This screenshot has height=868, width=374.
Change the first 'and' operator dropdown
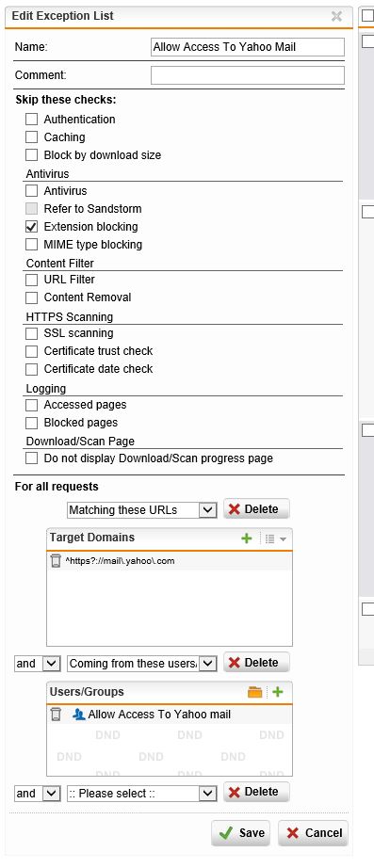pos(37,663)
